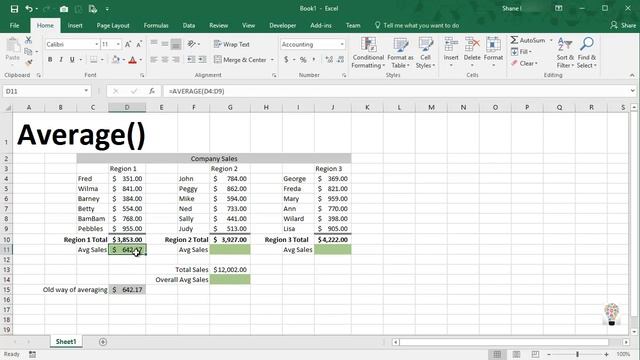Viewport: 640px width, 360px height.
Task: Apply the Accounting dollar number format
Action: (x=286, y=60)
